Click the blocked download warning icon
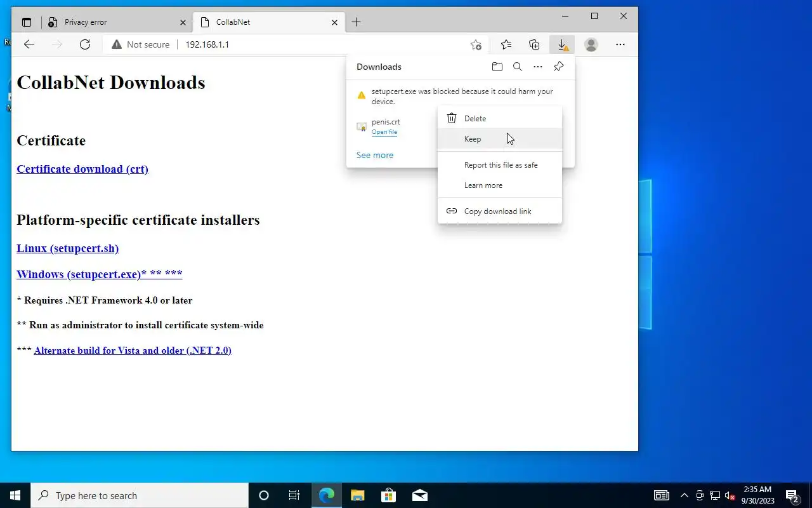The height and width of the screenshot is (508, 812). (361, 95)
